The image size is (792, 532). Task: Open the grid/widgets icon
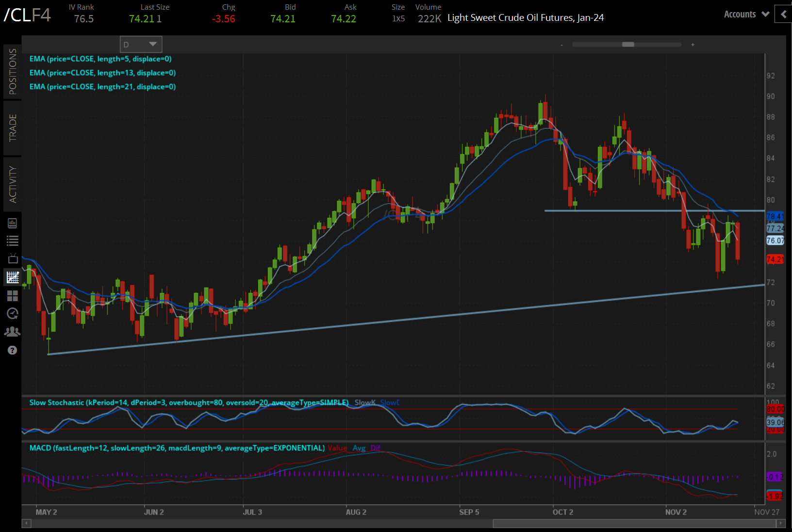click(x=13, y=295)
